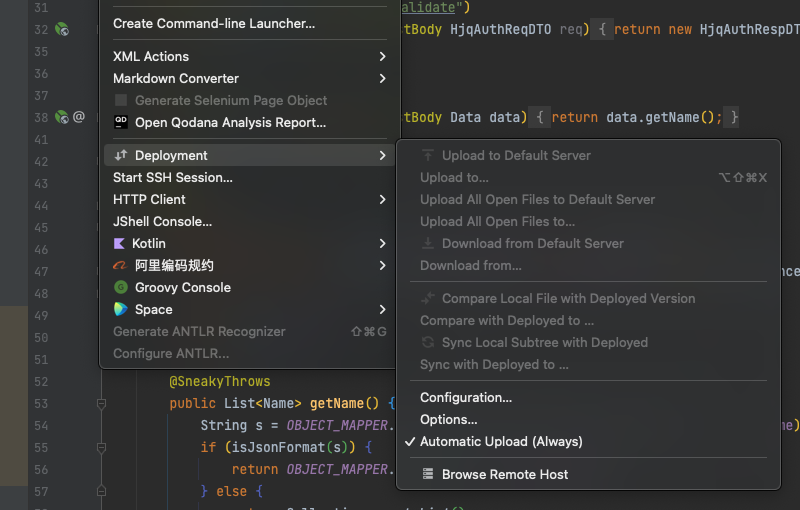Click line number 54 in the gutter

(x=40, y=425)
